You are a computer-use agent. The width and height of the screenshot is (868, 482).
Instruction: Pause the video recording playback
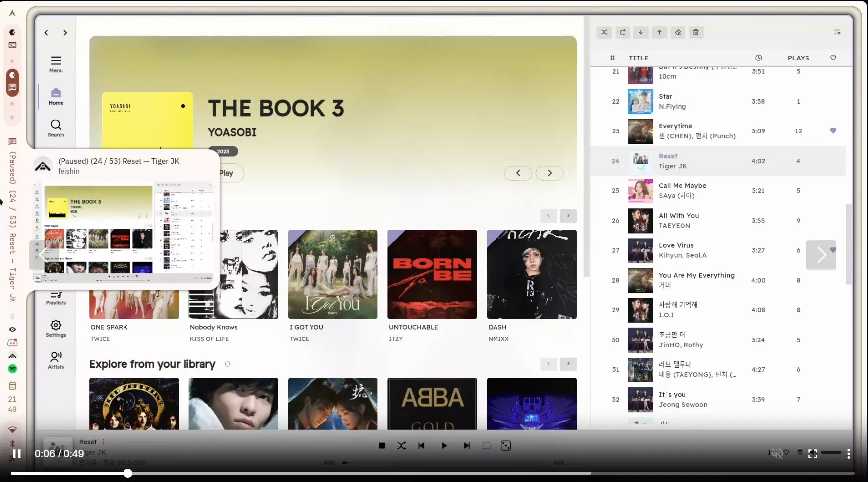[x=17, y=454]
